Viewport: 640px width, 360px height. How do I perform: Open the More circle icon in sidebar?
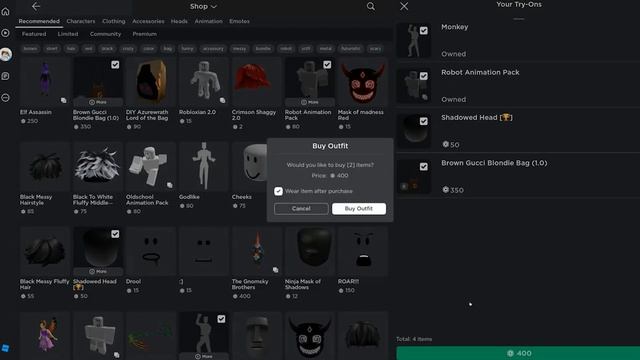[x=6, y=98]
